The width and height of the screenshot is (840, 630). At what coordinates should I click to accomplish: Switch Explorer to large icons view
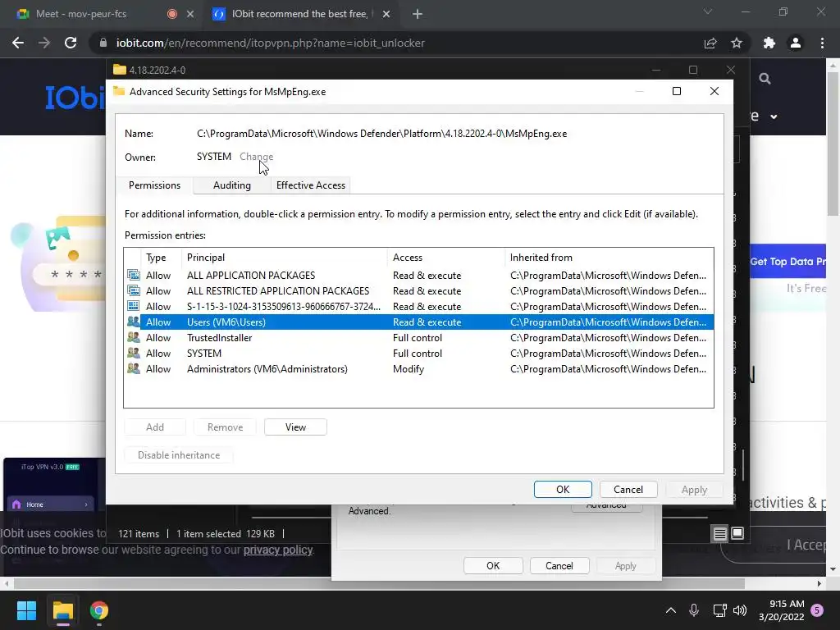point(737,533)
